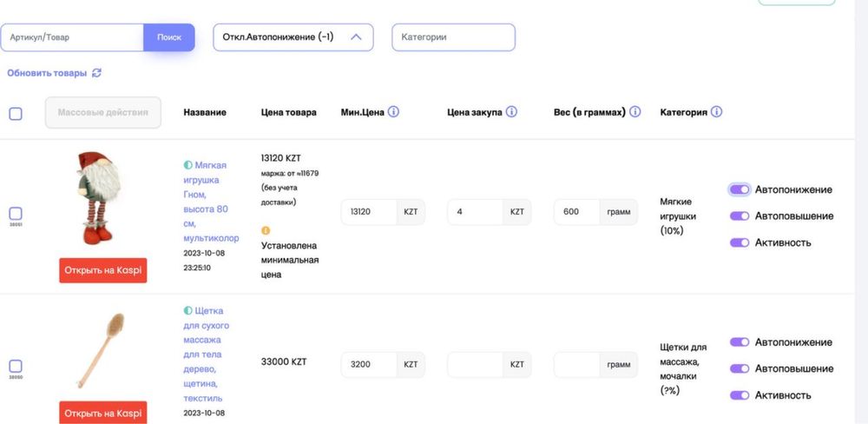868x424 pixels.
Task: Click info icon next to Вес (в граммах)
Action: click(x=635, y=112)
